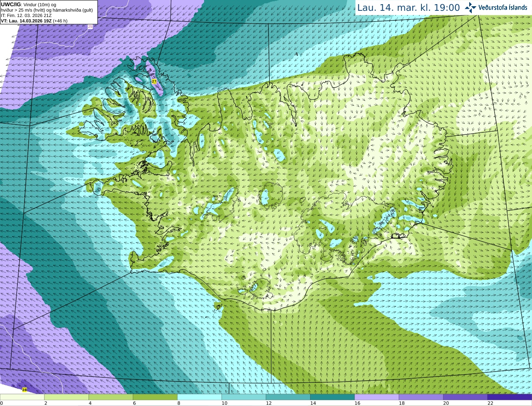The height and width of the screenshot is (406, 532).
Task: Click the scale label 12
Action: point(268,403)
